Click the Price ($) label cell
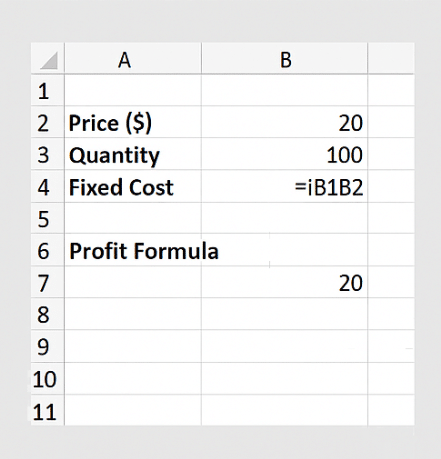441x459 pixels. (x=133, y=122)
